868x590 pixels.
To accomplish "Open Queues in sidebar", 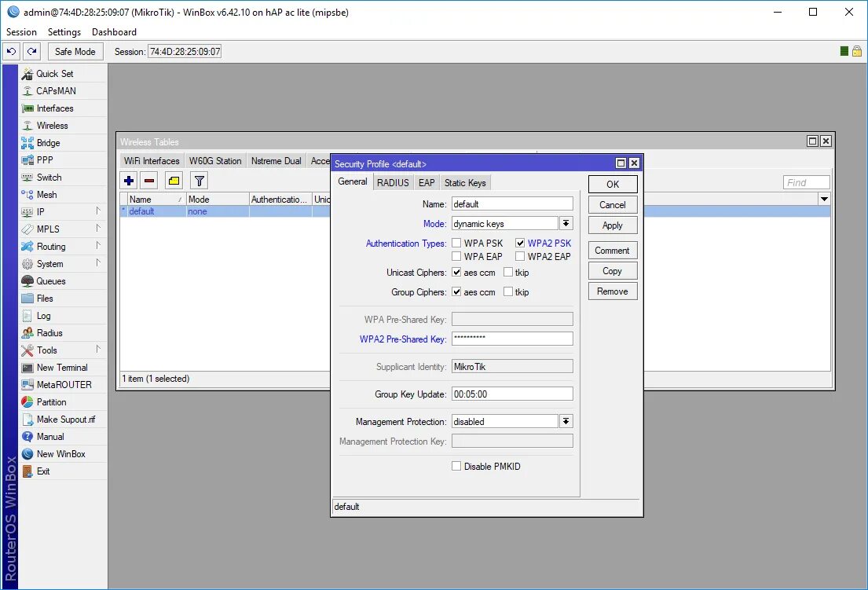I will (x=51, y=281).
